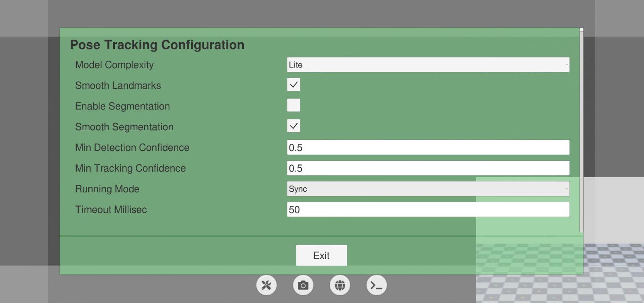Click the camera capture icon
Image resolution: width=644 pixels, height=303 pixels.
[x=303, y=285]
